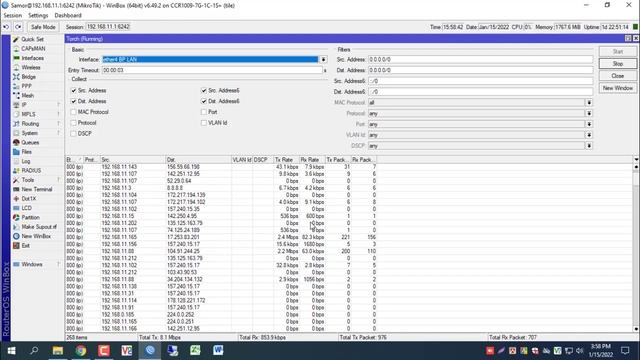640x360 pixels.
Task: Open the LCD settings
Action: (x=26, y=208)
